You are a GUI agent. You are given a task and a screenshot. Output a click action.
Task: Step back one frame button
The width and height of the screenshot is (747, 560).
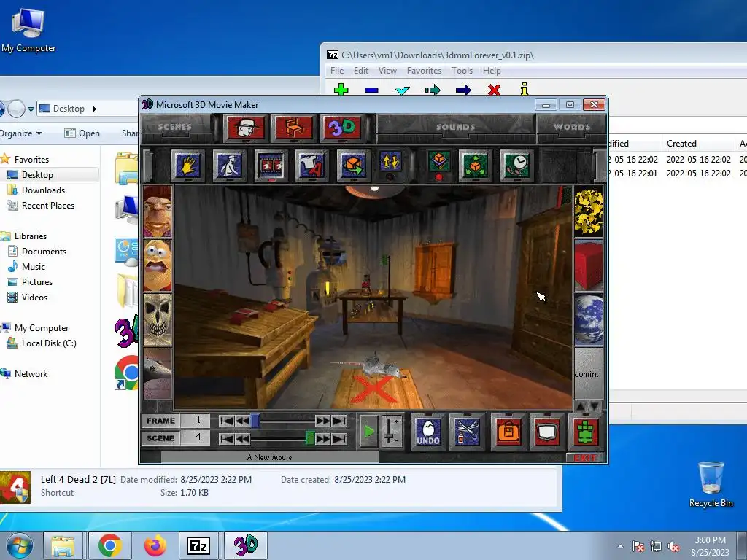[242, 421]
